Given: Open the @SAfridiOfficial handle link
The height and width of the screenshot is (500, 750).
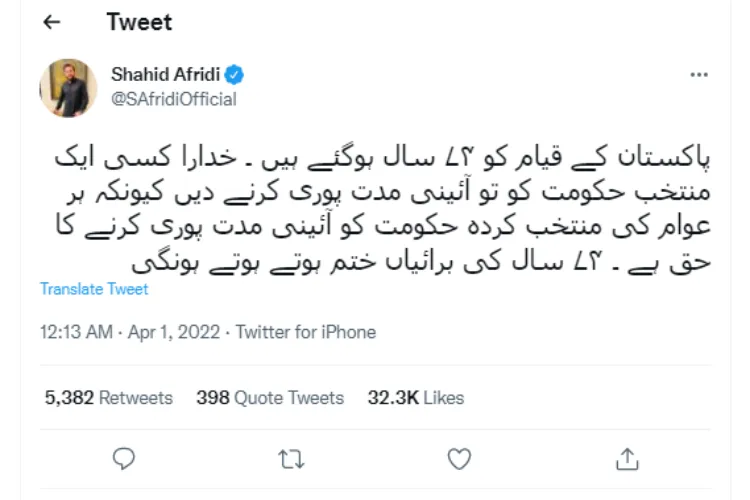Looking at the screenshot, I should pyautogui.click(x=172, y=99).
